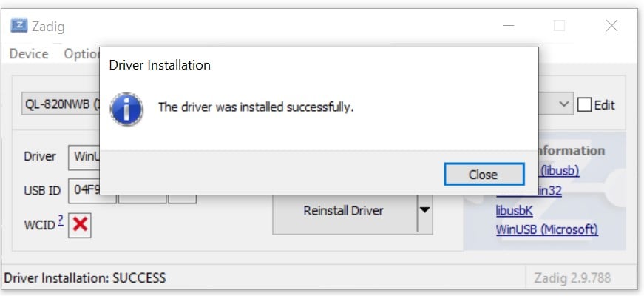Close the Zadig main window

pyautogui.click(x=611, y=25)
